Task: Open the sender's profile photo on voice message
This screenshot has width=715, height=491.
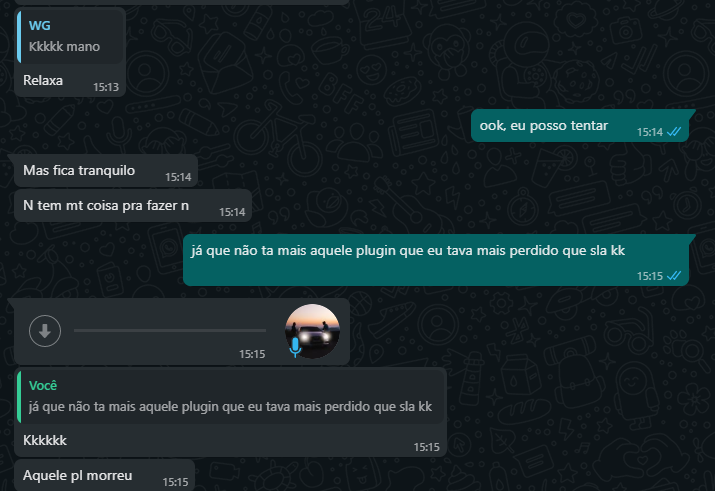Action: pyautogui.click(x=312, y=331)
